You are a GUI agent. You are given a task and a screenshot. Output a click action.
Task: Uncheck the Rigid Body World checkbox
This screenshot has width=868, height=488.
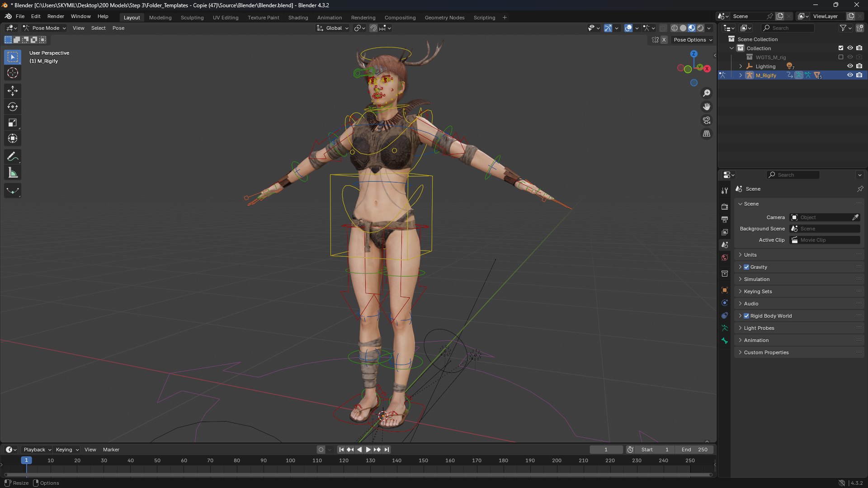pyautogui.click(x=746, y=316)
